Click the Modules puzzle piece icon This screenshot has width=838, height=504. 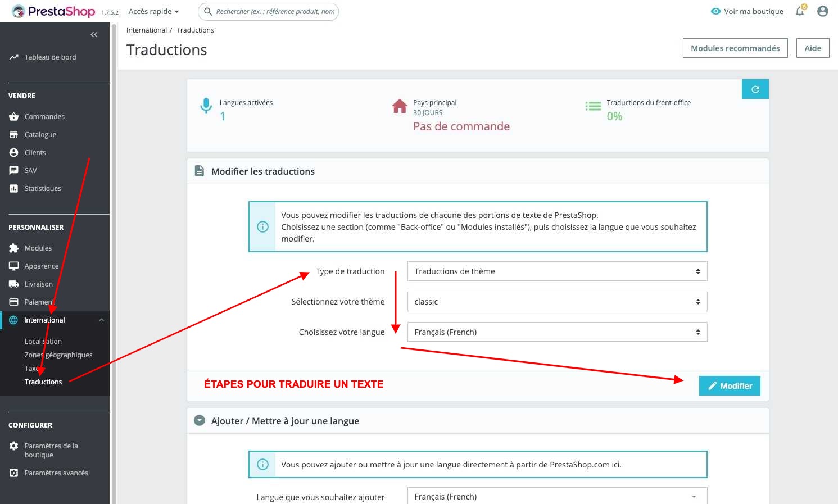click(14, 248)
